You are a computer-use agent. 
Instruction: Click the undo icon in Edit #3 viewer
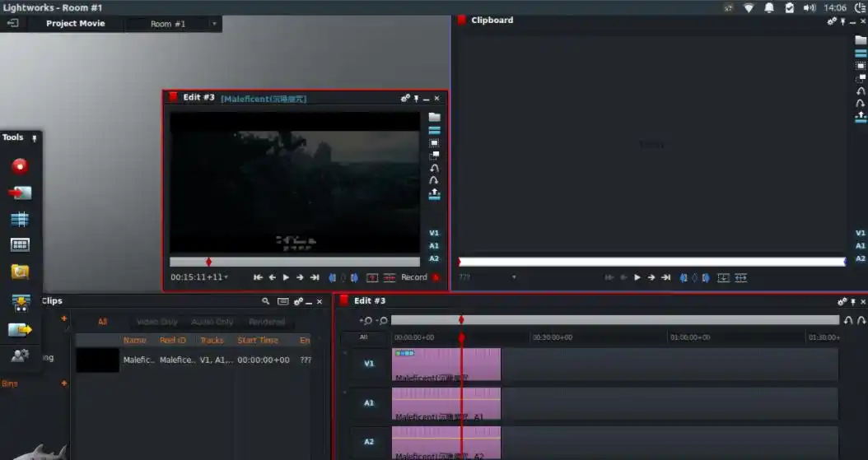(434, 168)
